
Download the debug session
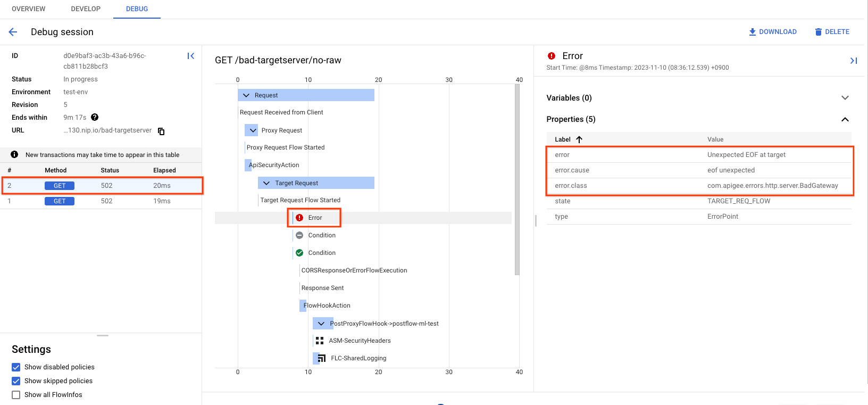coord(772,32)
